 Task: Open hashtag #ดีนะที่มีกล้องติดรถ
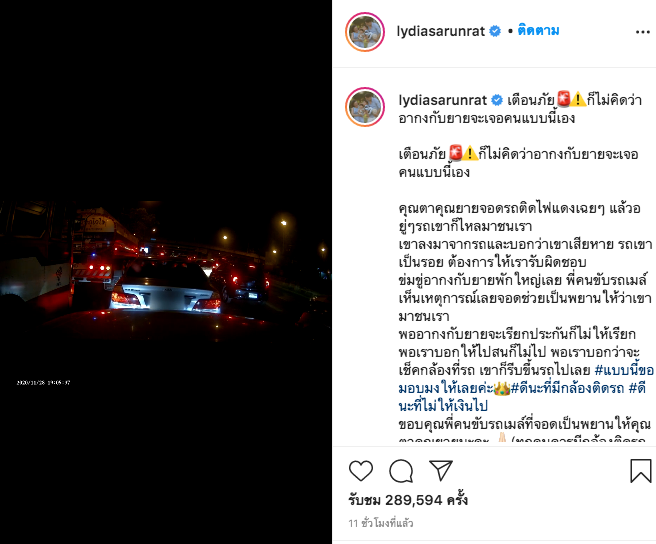pos(568,389)
